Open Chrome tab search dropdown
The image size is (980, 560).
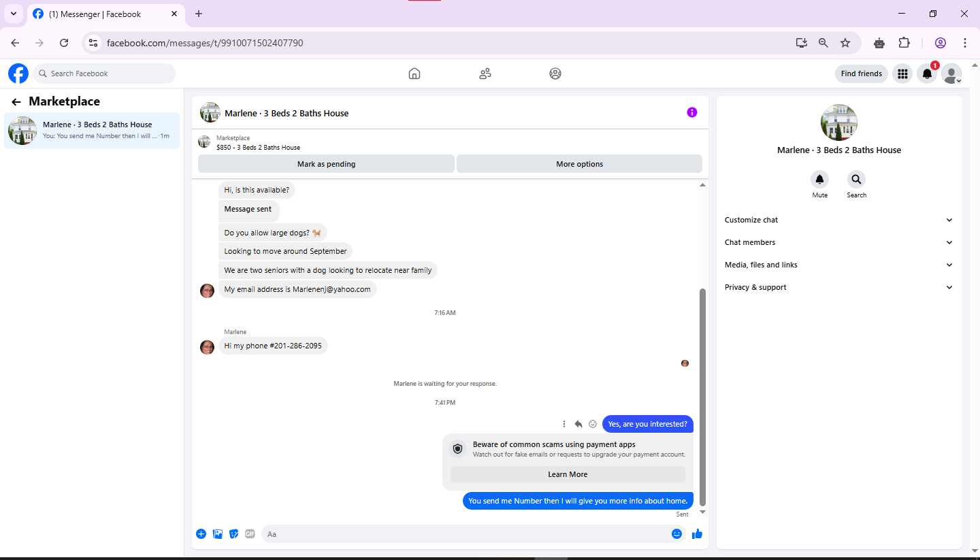coord(13,14)
